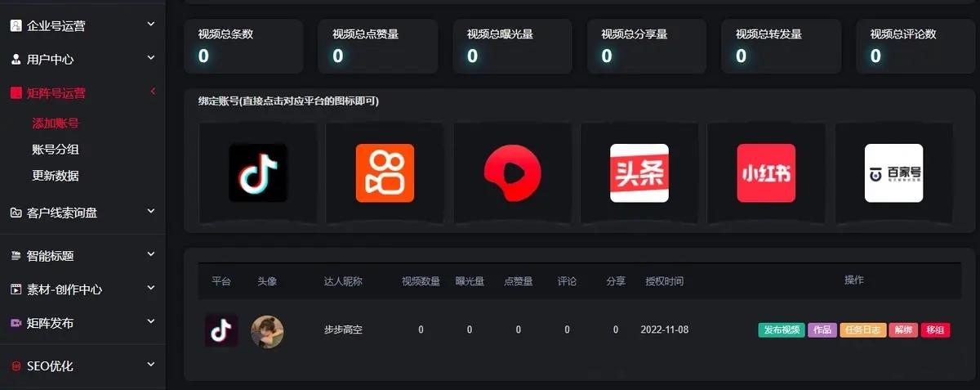The width and height of the screenshot is (980, 390).
Task: Click the 平台 column header
Action: 221,281
